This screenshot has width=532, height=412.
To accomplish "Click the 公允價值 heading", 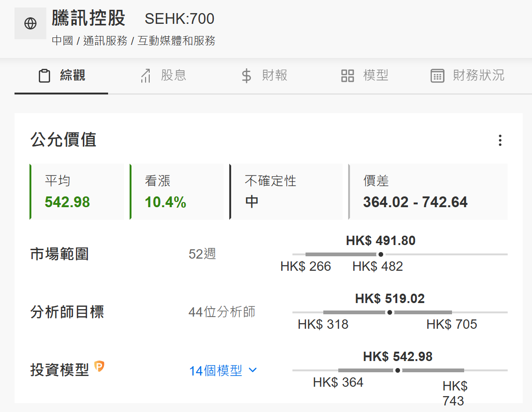I will [x=64, y=140].
